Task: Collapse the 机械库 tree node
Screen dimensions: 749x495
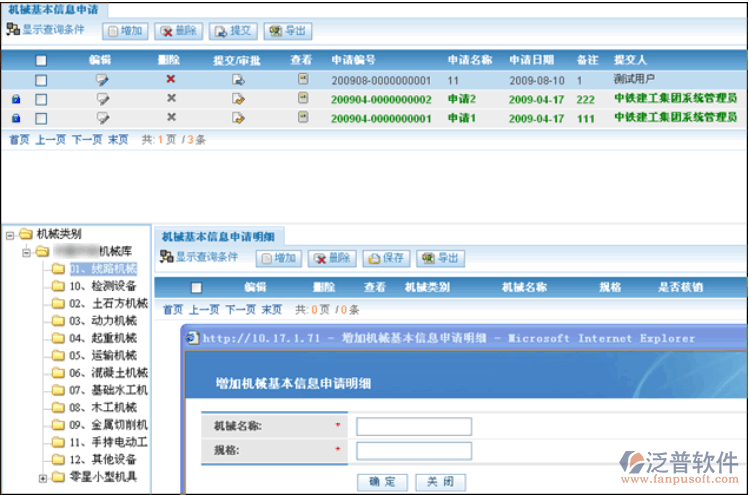Action: click(x=27, y=251)
